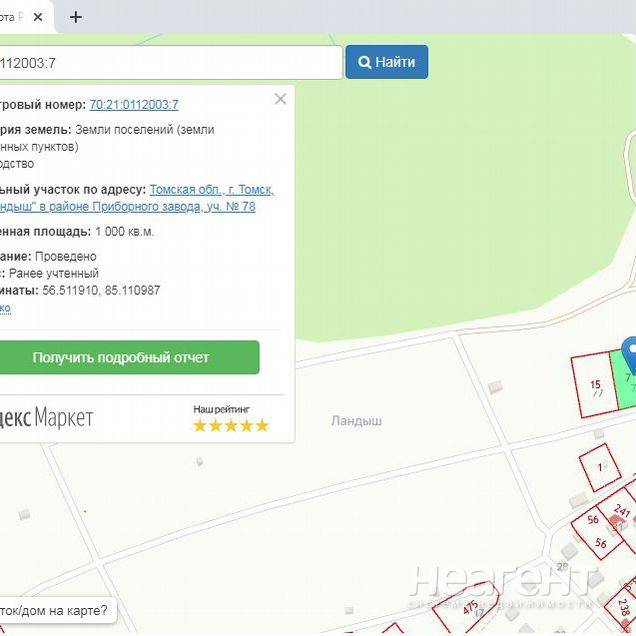Click the cadastral number search field
The width and height of the screenshot is (636, 636).
point(168,62)
